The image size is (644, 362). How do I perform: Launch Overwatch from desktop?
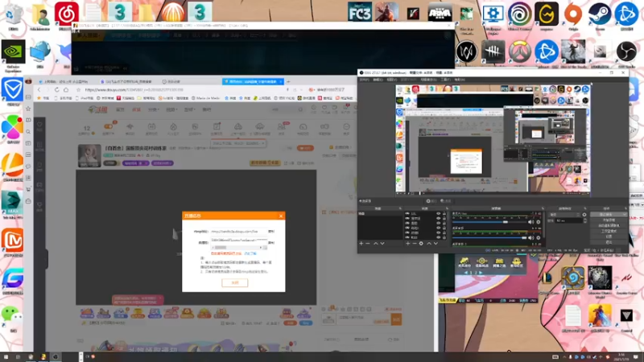[519, 51]
